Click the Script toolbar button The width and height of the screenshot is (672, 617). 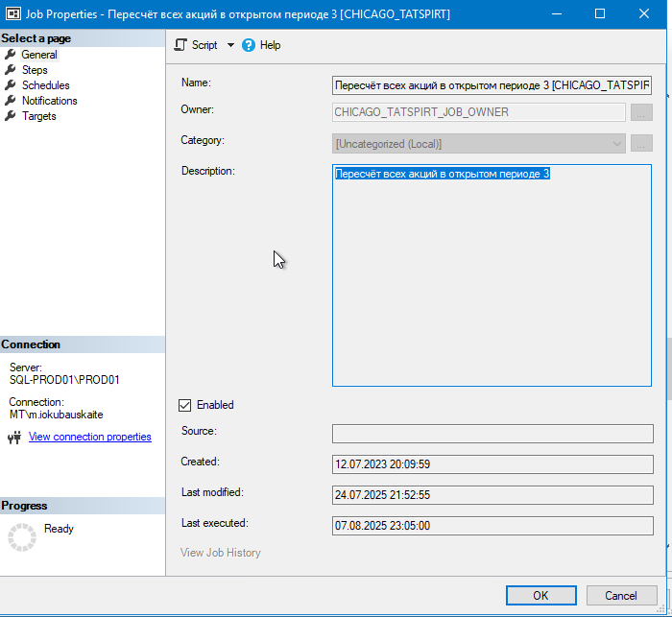click(196, 45)
